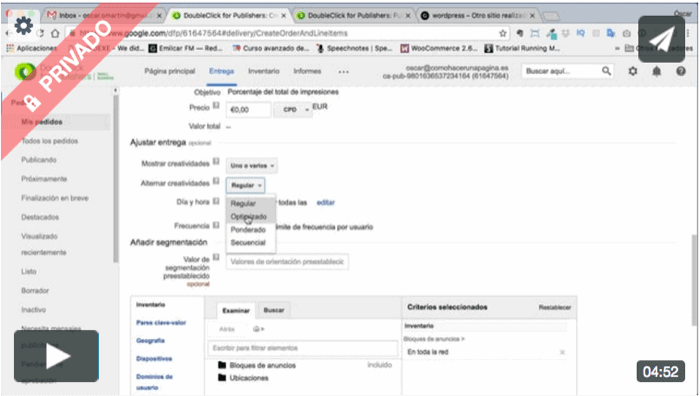
Task: Click Restablecer in Criterios seleccionados
Action: click(x=555, y=307)
